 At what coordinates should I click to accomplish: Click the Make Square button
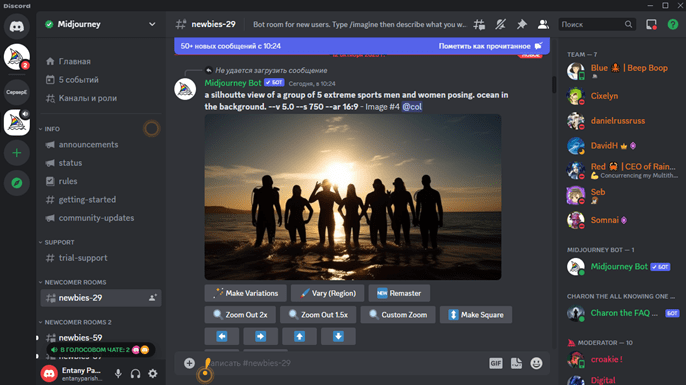tap(476, 315)
